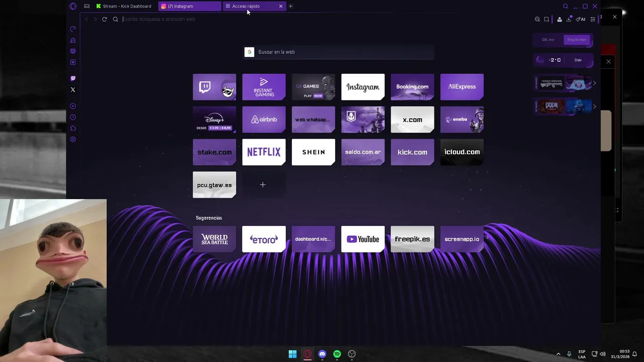Add a new speed dial site
The height and width of the screenshot is (362, 644).
[263, 185]
